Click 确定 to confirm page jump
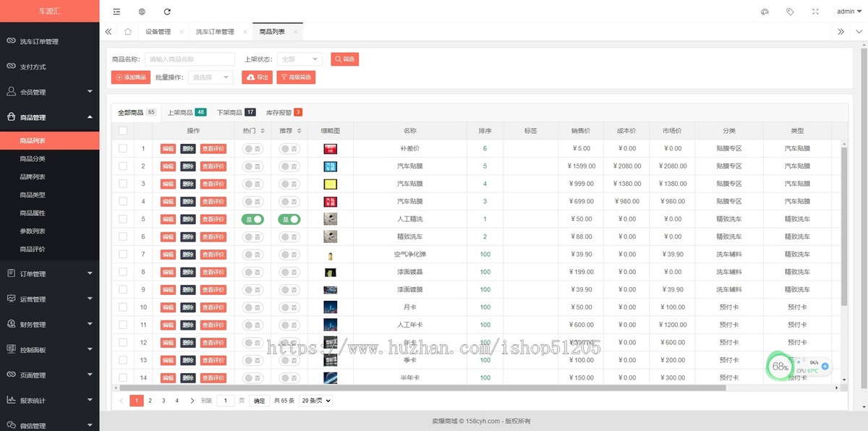The image size is (868, 431). [260, 400]
